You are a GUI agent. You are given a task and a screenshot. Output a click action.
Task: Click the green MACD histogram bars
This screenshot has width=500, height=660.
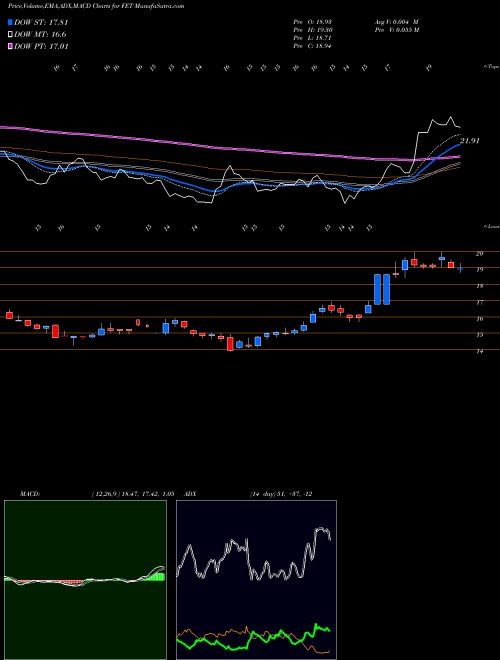pyautogui.click(x=154, y=577)
